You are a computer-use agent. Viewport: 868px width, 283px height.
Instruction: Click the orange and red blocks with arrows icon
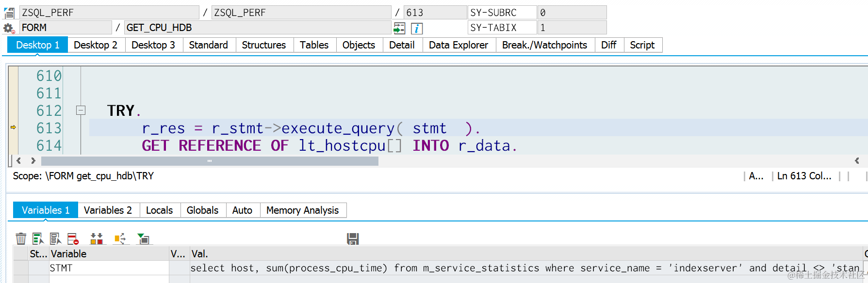[97, 238]
